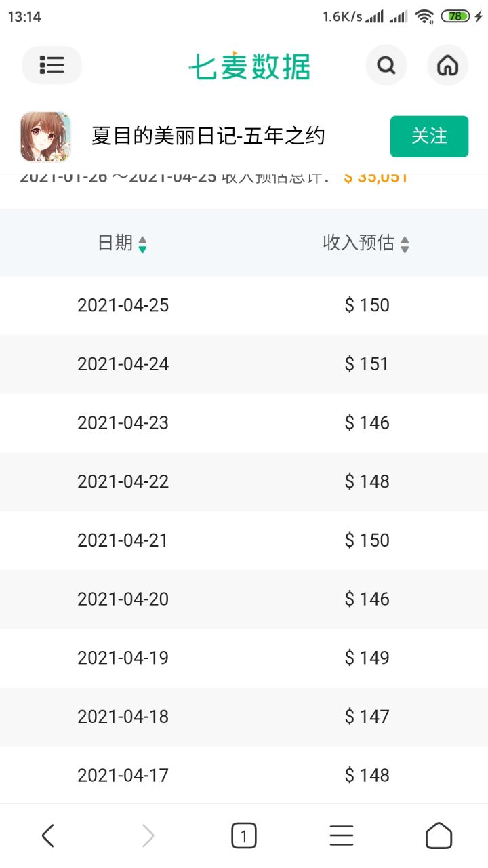Tap the browser home button
Viewport: 488px width, 868px height.
tap(439, 835)
